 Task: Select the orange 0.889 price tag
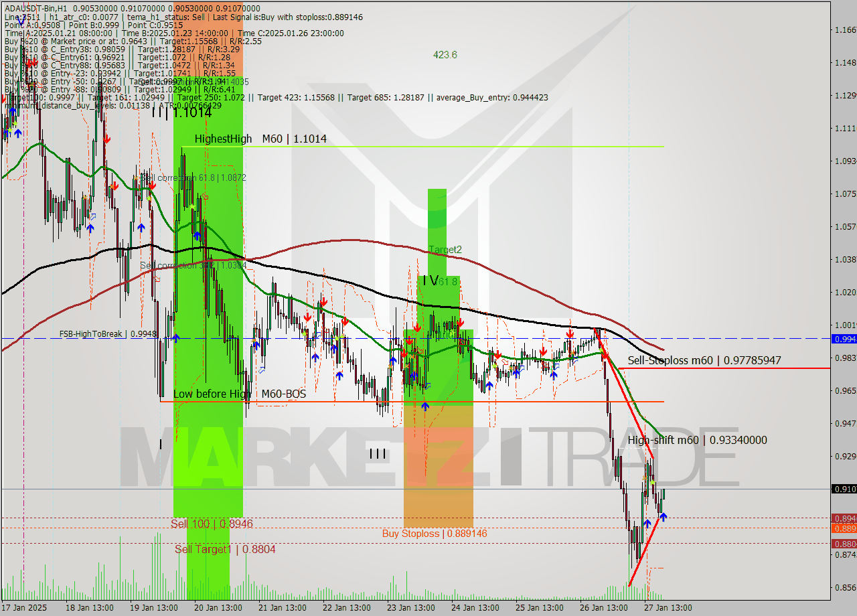844,528
